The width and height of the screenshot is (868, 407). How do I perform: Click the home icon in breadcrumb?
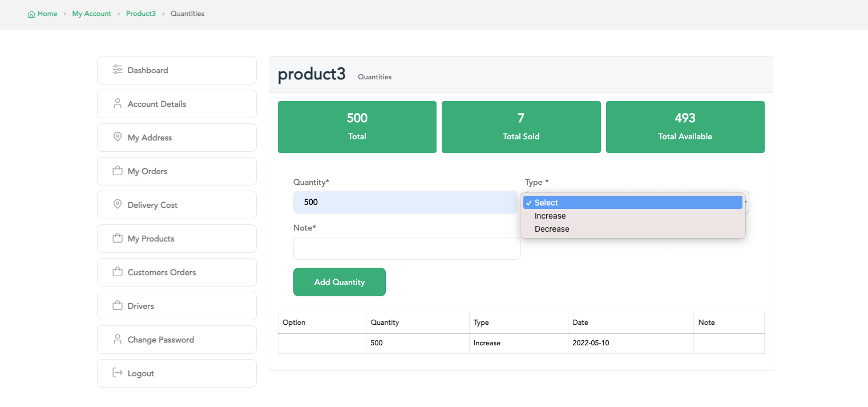[x=31, y=14]
